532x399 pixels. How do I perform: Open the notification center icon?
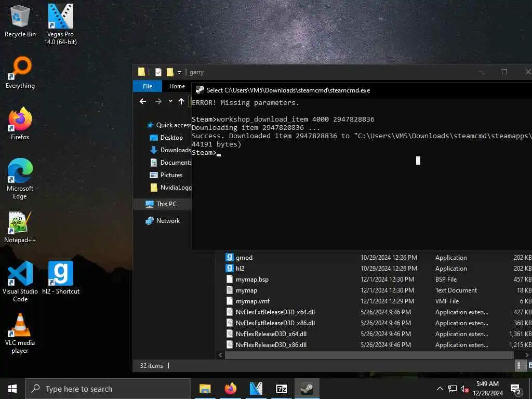[x=515, y=389]
